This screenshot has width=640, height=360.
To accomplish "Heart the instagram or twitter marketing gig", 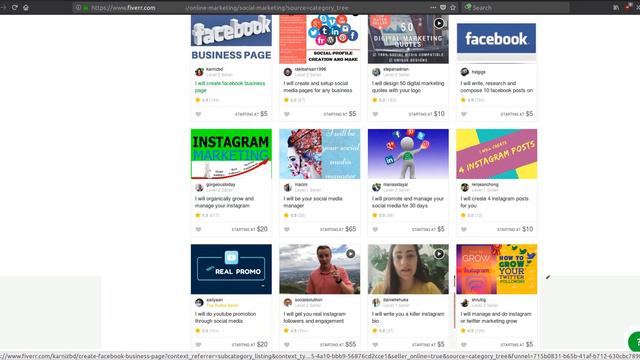I will tap(464, 345).
